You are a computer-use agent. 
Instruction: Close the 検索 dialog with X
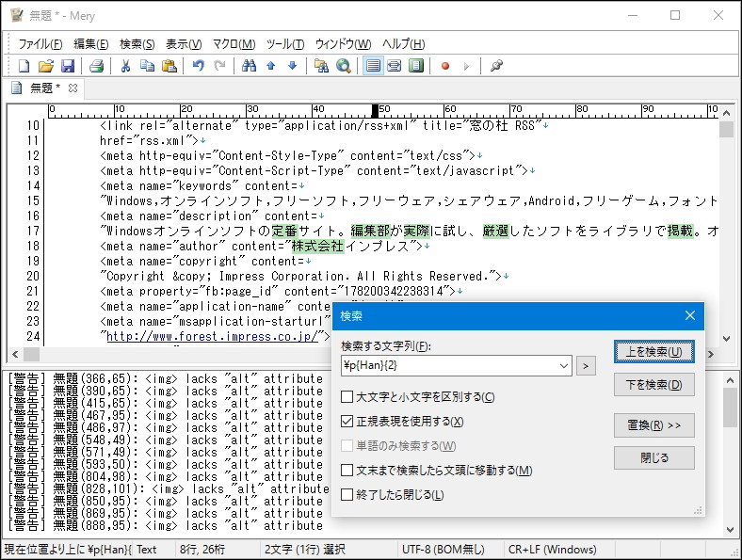tap(690, 315)
